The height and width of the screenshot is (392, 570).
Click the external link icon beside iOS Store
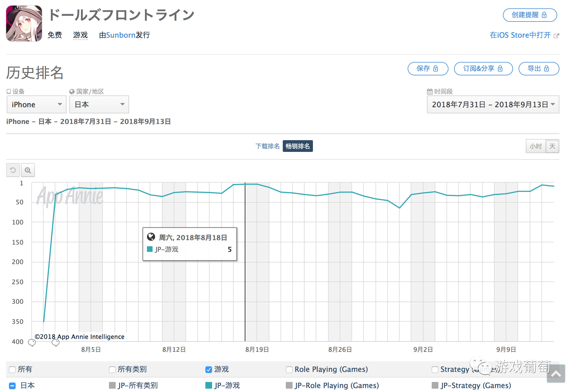(556, 36)
